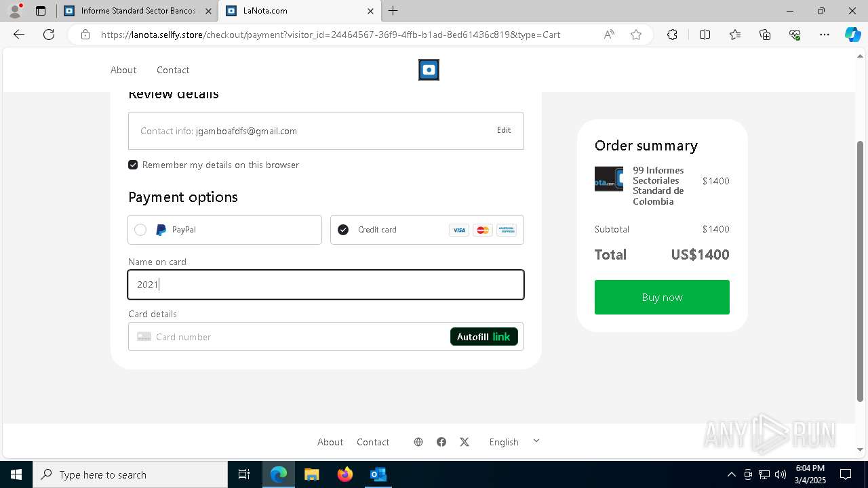Focus the Name on card field
This screenshot has height=488, width=868.
click(x=325, y=285)
